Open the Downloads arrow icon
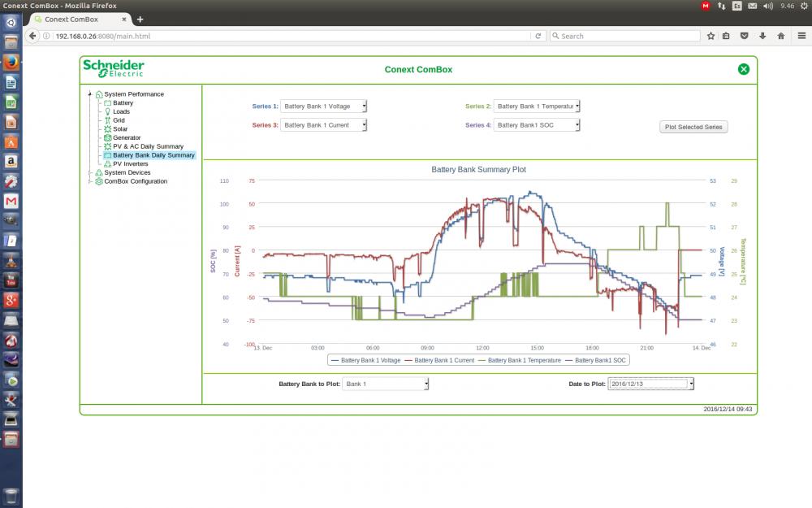 coord(762,36)
